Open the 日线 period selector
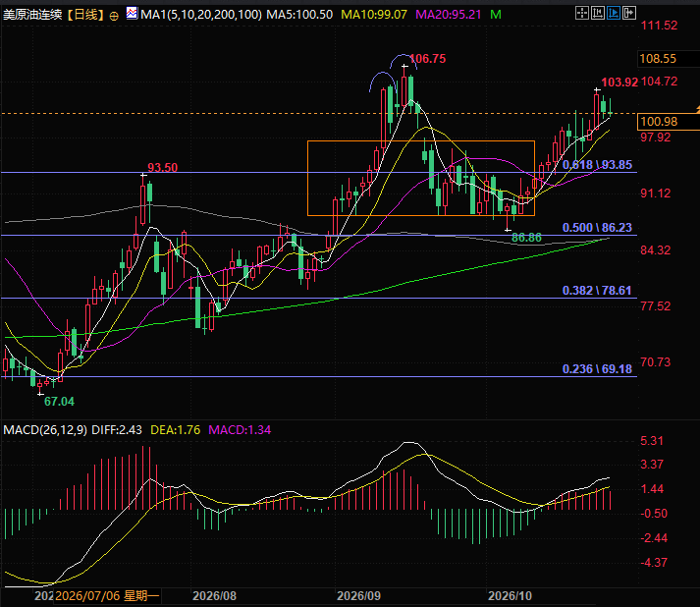Viewport: 700px width, 607px height. tap(85, 15)
